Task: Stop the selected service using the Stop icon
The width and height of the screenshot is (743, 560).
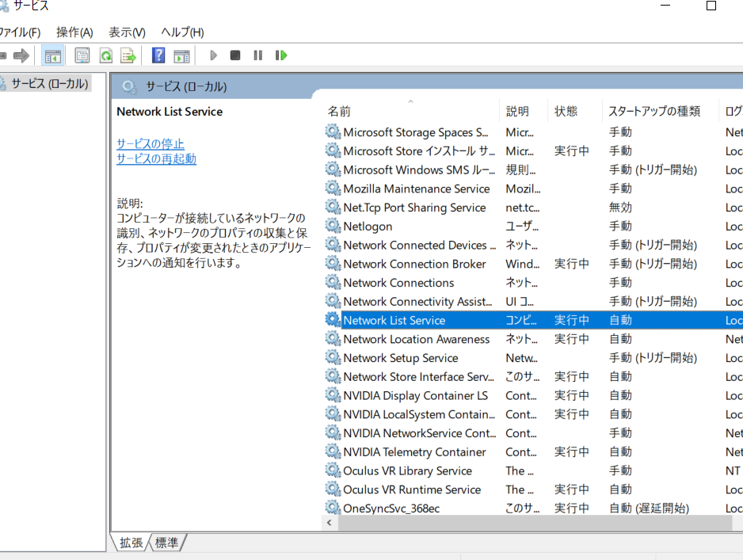Action: click(235, 55)
